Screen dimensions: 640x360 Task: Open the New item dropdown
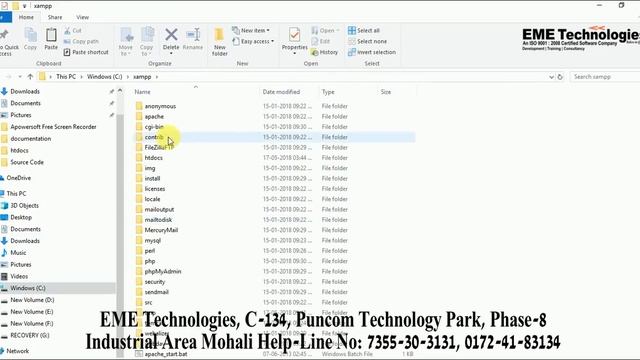251,31
